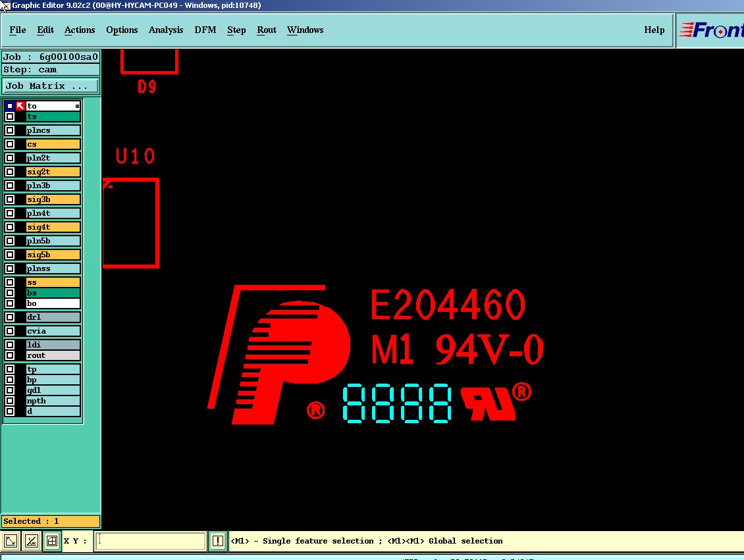
Task: Click the angle/dx measurement icon
Action: [32, 540]
